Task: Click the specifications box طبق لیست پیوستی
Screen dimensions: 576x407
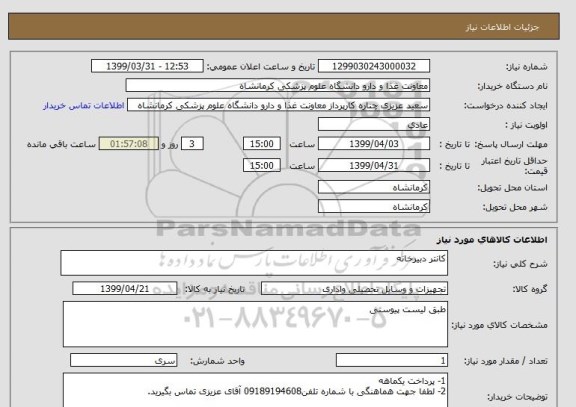Action: click(255, 324)
